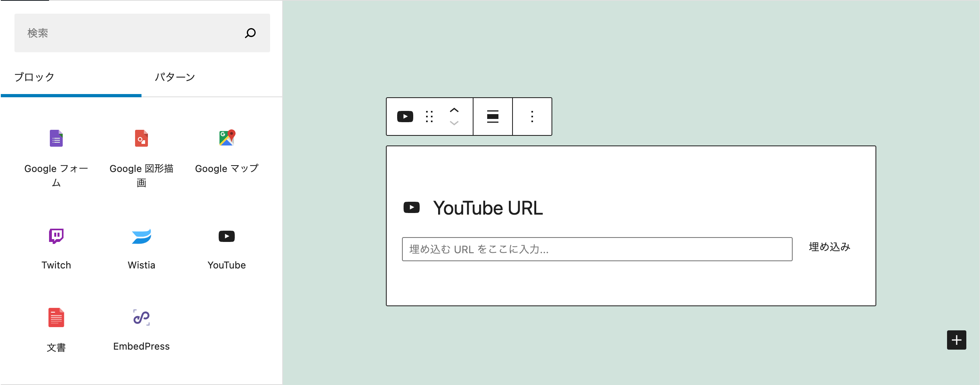Click the YouTube icon beside YouTube URL heading
The image size is (980, 385).
tap(412, 207)
